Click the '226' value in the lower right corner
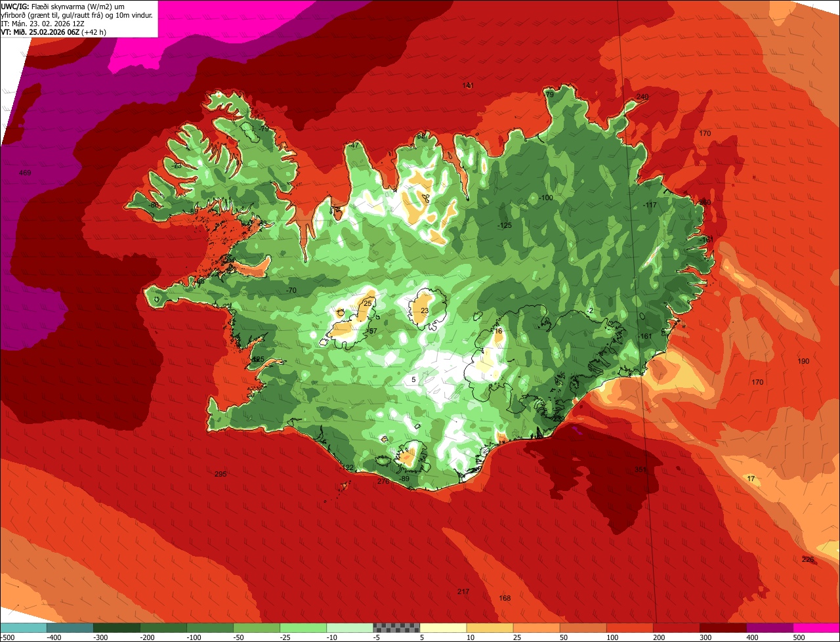Image resolution: width=840 pixels, height=642 pixels. [808, 559]
